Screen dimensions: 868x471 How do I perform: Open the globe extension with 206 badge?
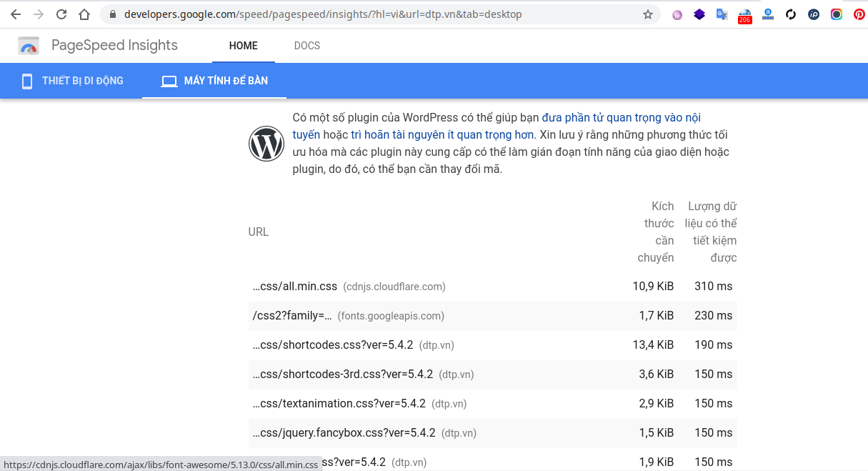[745, 16]
